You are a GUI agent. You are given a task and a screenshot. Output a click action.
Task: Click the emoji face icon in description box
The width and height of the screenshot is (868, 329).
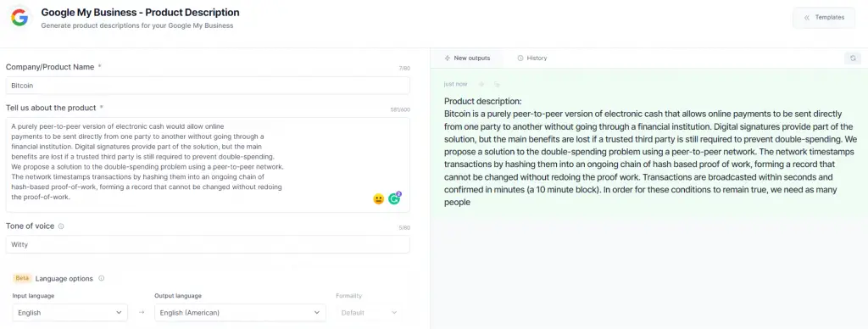(379, 198)
